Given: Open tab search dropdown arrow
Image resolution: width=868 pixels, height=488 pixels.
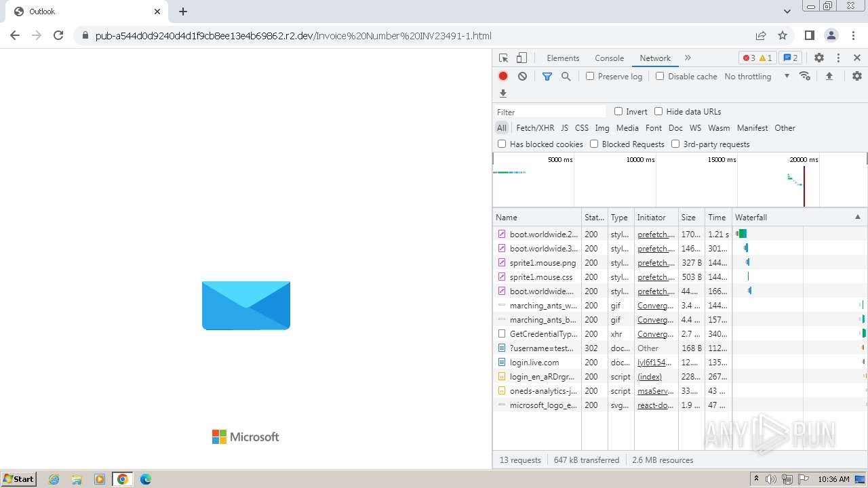Looking at the screenshot, I should coord(787,12).
